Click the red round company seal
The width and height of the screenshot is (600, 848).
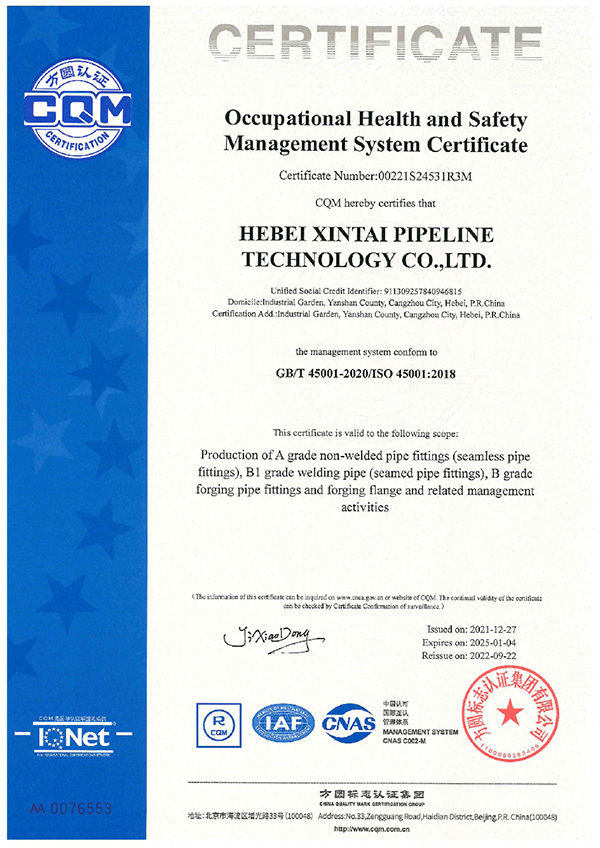(509, 716)
